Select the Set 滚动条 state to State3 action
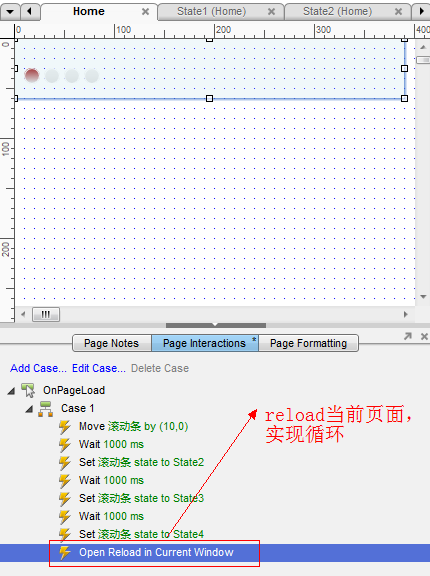Screen dimensions: 430x576 (141, 498)
